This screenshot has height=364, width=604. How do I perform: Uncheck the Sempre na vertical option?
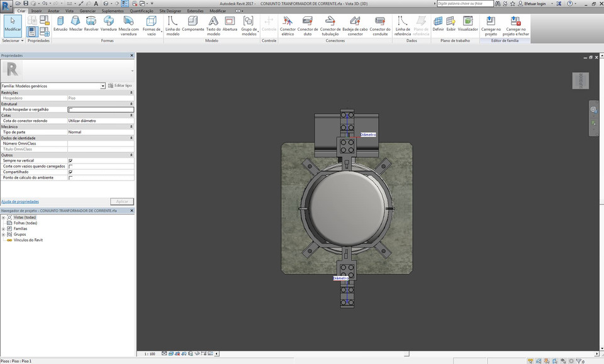(x=70, y=160)
